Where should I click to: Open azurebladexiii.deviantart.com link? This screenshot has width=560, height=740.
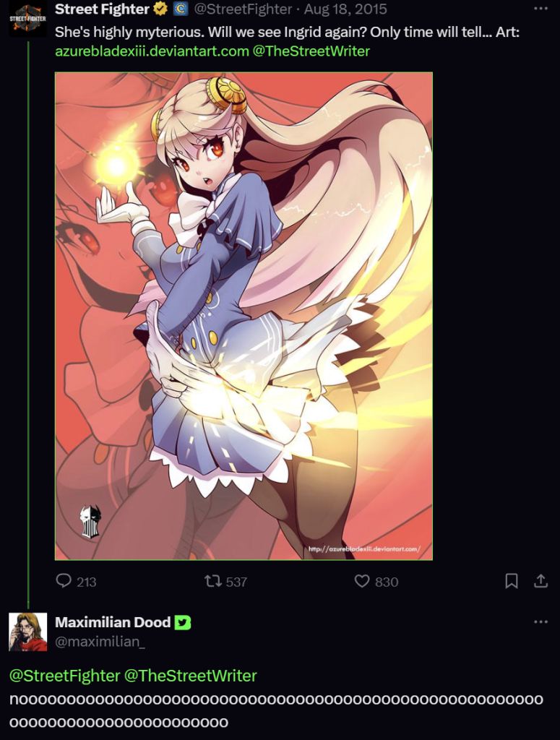pyautogui.click(x=152, y=51)
